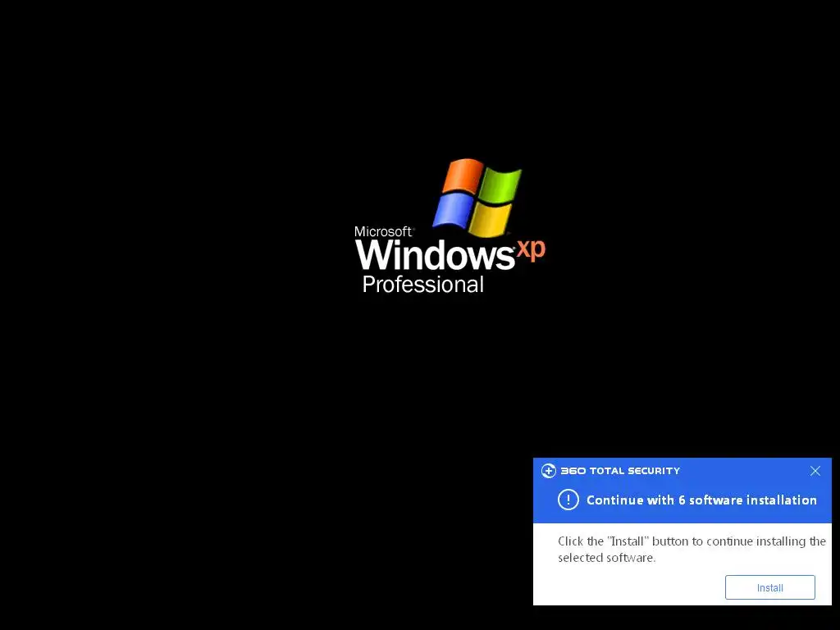Click the 'Continue with 6 software installation' heading
Viewport: 840px width, 630px height.
701,500
